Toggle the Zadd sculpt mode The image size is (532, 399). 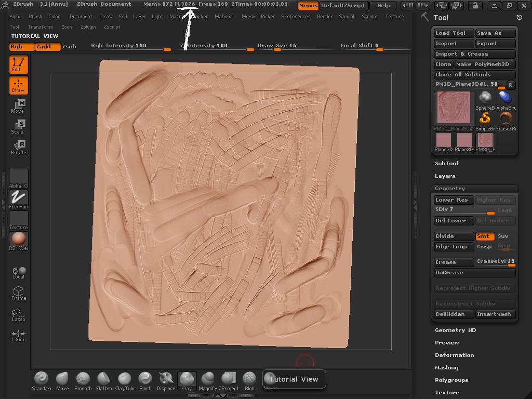(x=48, y=46)
